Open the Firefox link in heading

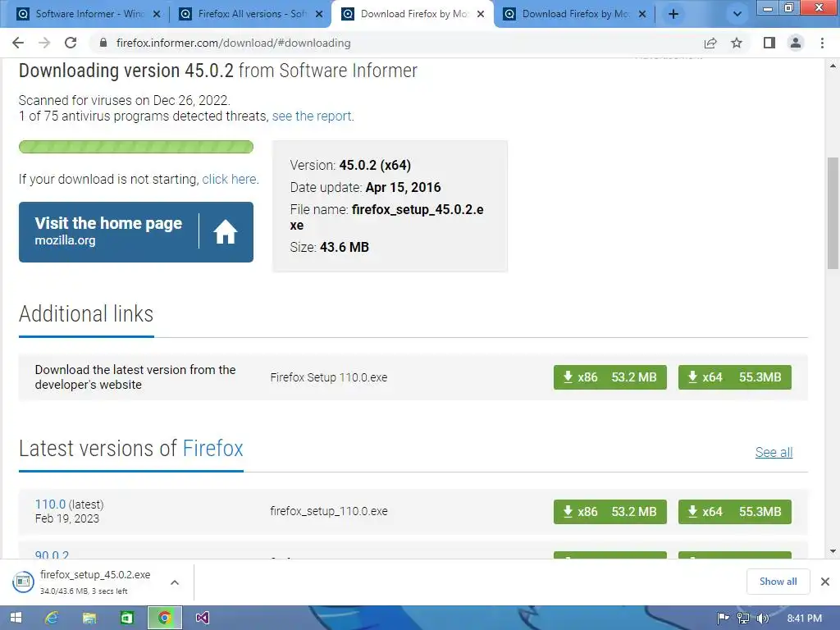[x=212, y=449]
